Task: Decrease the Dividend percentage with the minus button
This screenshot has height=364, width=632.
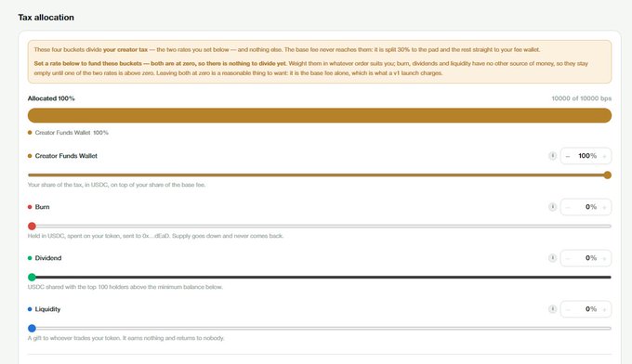Action: click(x=568, y=258)
